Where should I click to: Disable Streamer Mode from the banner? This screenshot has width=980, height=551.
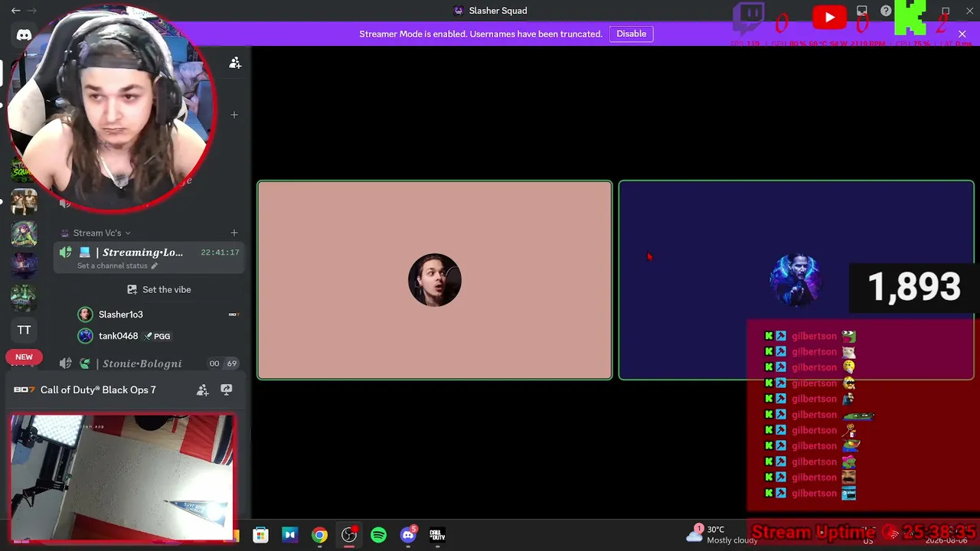coord(631,34)
